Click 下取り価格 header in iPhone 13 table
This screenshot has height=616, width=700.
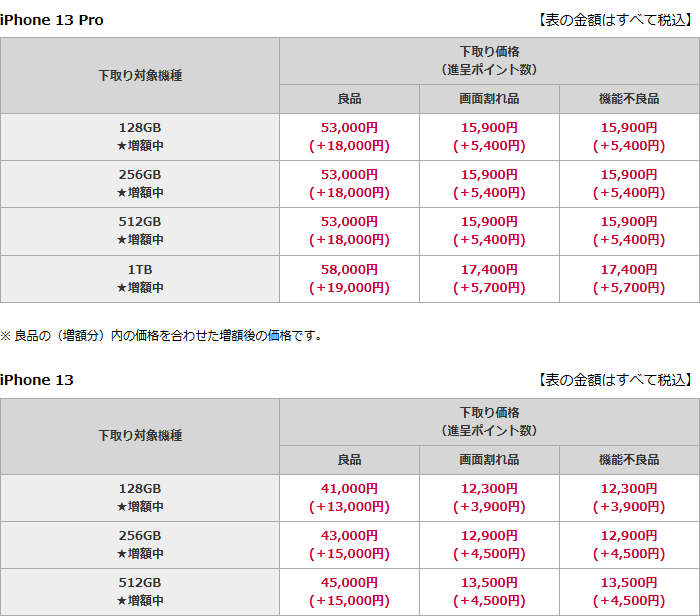point(489,421)
